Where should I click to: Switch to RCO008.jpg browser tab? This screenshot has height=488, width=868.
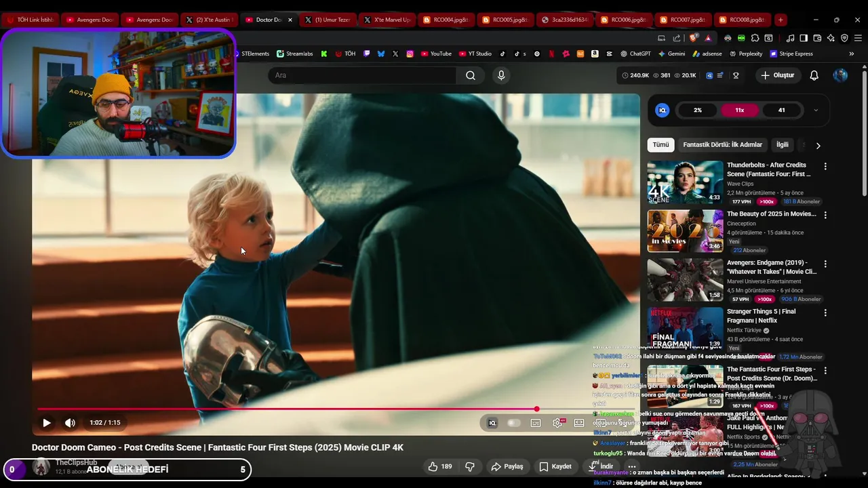point(741,20)
